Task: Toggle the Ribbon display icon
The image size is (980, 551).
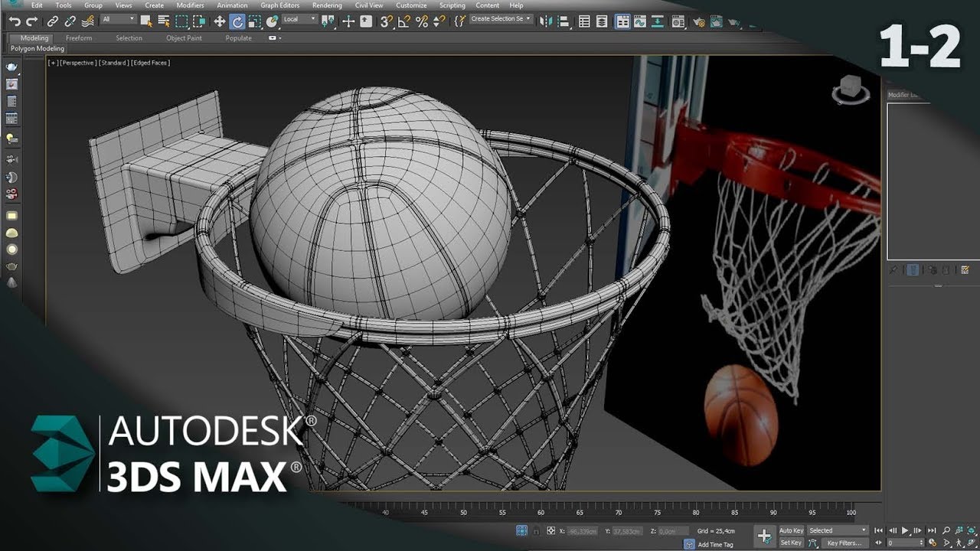Action: click(622, 21)
